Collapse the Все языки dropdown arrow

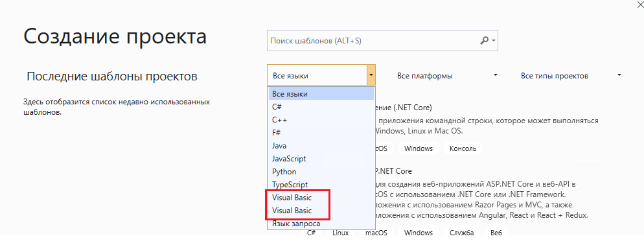coord(371,75)
